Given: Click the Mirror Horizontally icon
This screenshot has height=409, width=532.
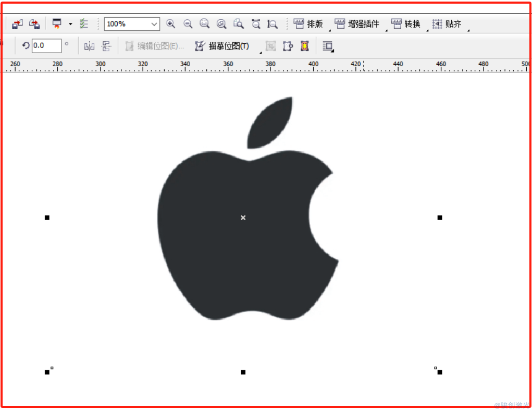Looking at the screenshot, I should pos(89,46).
